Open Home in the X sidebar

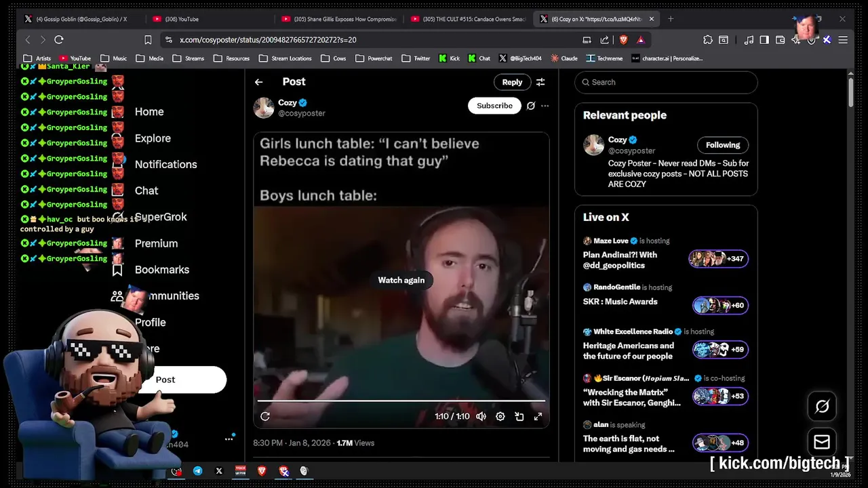point(149,112)
